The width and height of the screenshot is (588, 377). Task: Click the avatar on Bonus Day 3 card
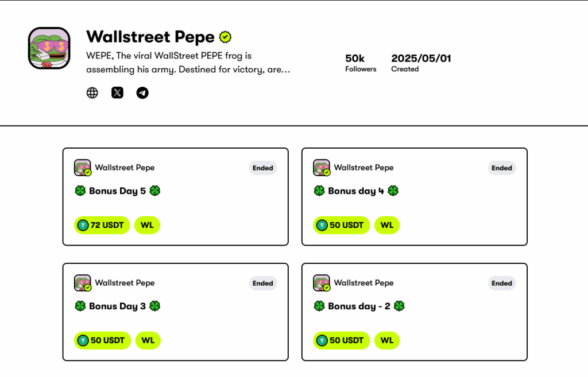coord(83,283)
